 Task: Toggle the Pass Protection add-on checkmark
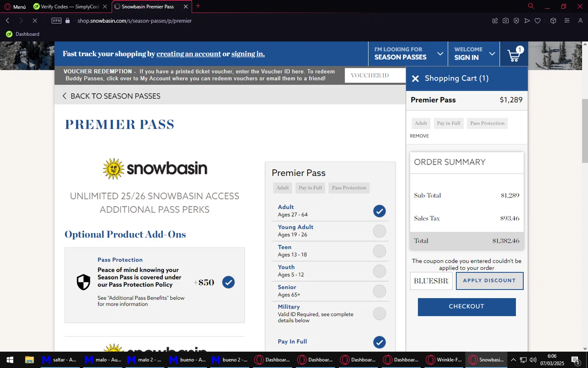228,282
